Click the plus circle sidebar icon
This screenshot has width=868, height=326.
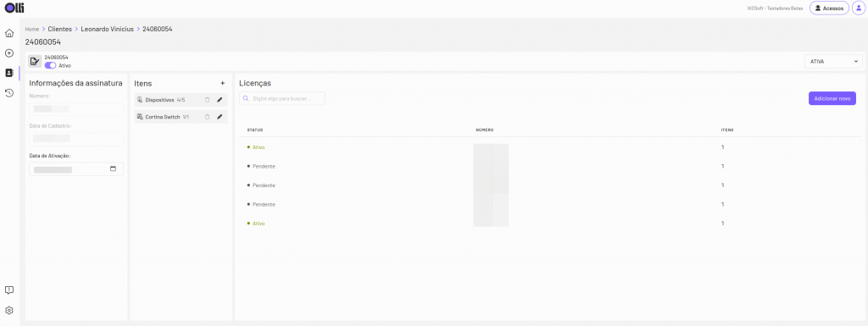point(8,53)
